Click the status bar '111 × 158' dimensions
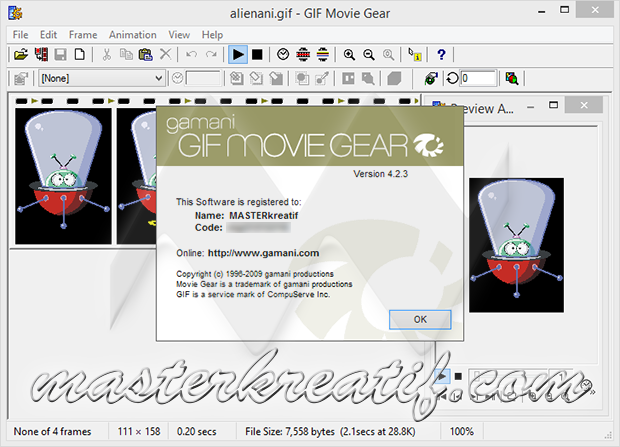Viewport: 620px width, 447px height. [139, 432]
